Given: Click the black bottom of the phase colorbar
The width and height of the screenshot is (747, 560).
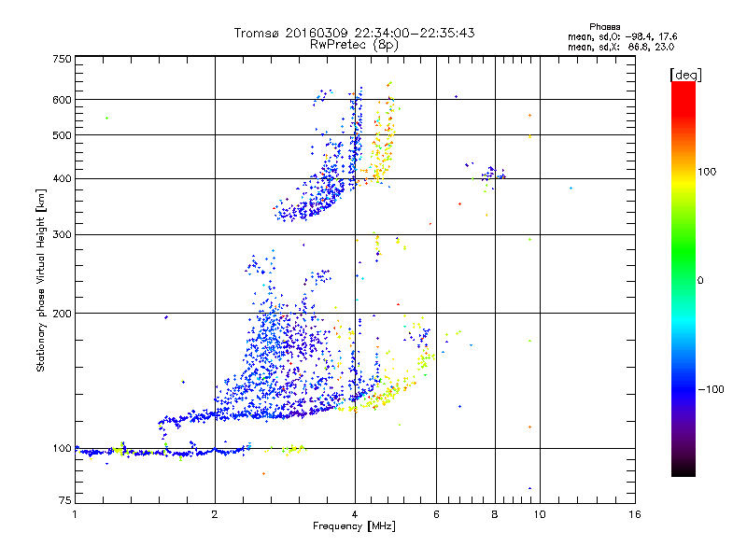Looking at the screenshot, I should click(x=684, y=469).
